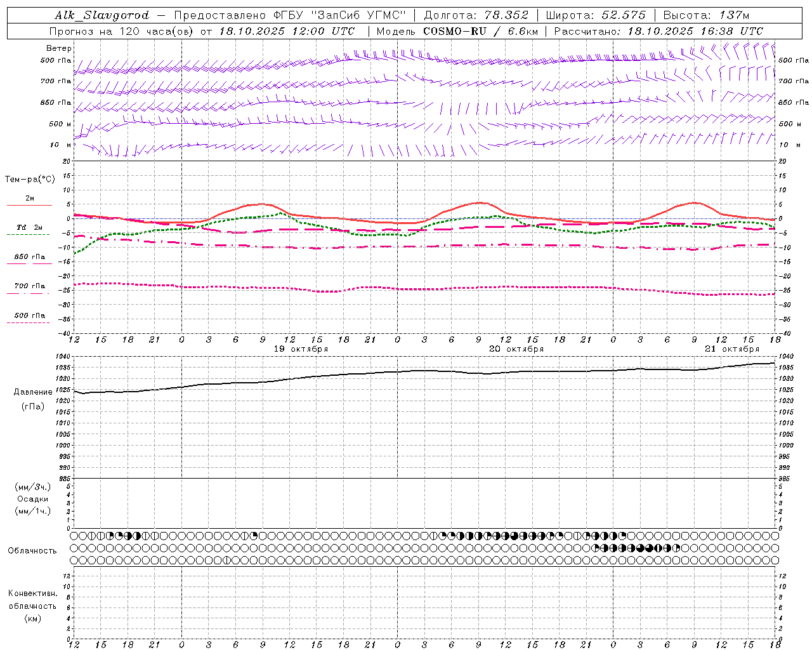Click the "500 гПа" temperature legend entry
The width and height of the screenshot is (812, 650).
coord(30,315)
